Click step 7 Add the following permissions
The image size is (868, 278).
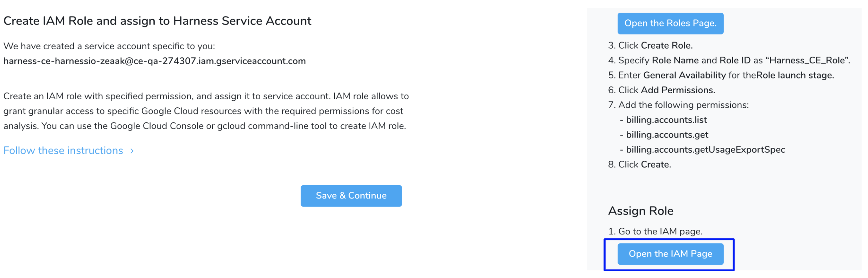click(678, 105)
